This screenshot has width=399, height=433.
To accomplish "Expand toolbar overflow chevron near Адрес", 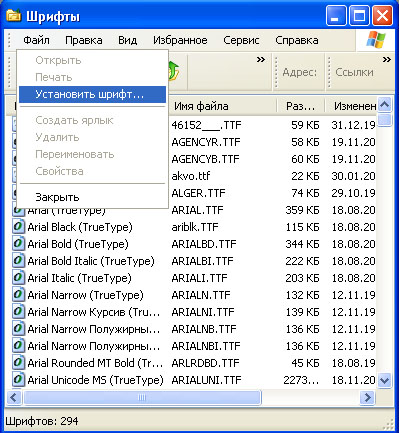I will [261, 60].
